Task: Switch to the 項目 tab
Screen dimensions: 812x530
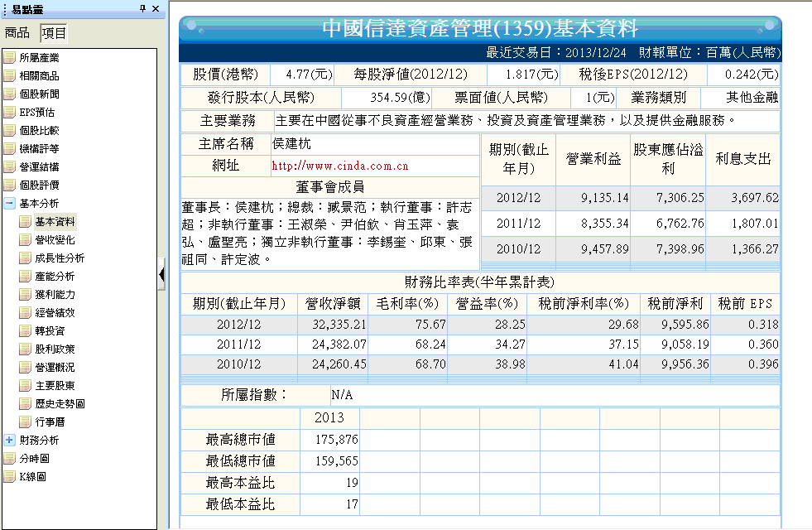Action: click(54, 33)
